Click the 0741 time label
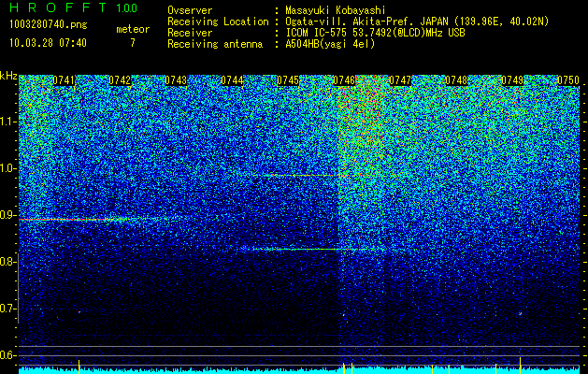588x374 pixels. click(64, 80)
